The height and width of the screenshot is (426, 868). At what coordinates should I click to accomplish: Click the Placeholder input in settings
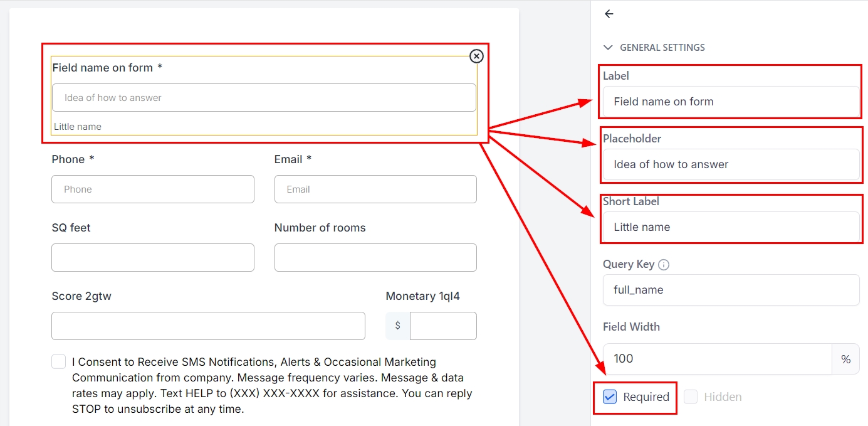731,164
